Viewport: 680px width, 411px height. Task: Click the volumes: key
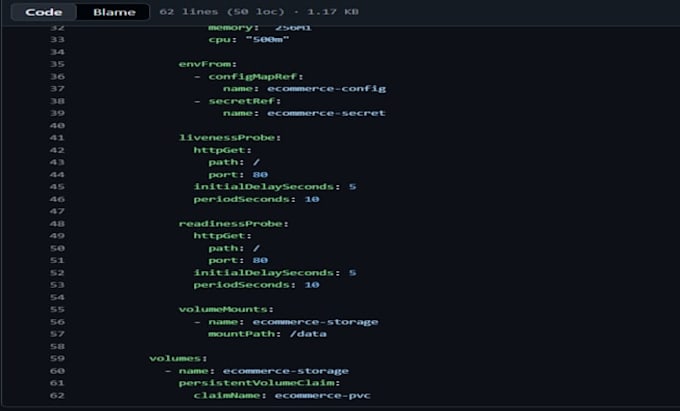[x=178, y=359]
